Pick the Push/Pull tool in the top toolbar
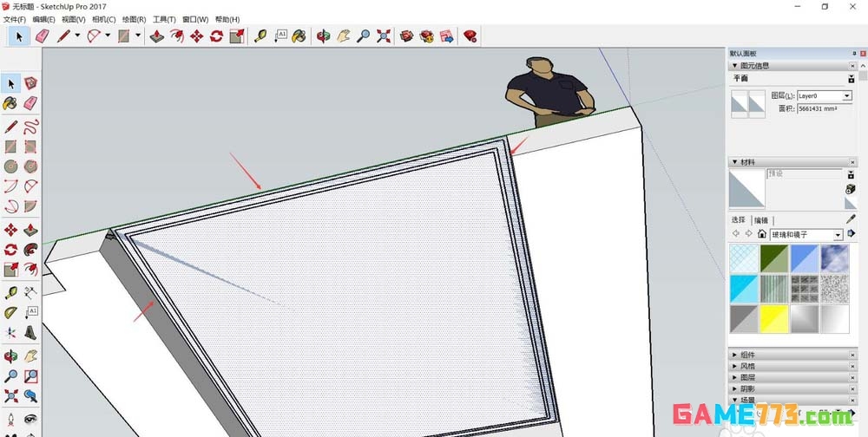 click(x=156, y=36)
